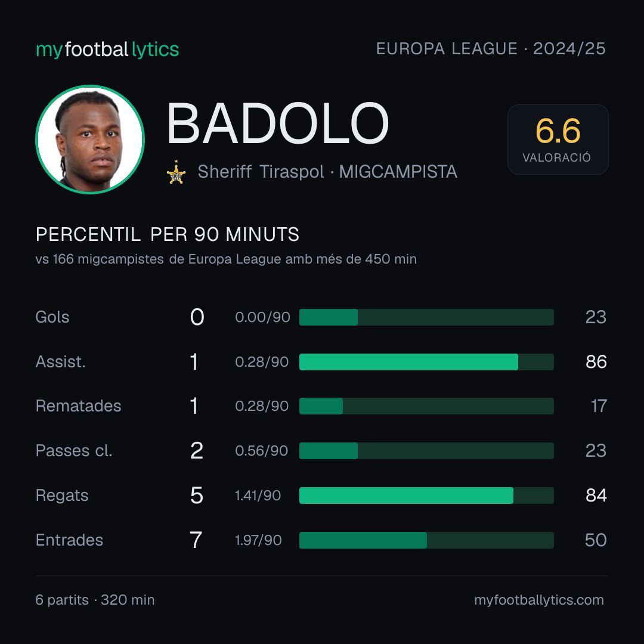Image resolution: width=644 pixels, height=644 pixels.
Task: Open the 6.6 Valoració rating badge
Action: click(558, 140)
